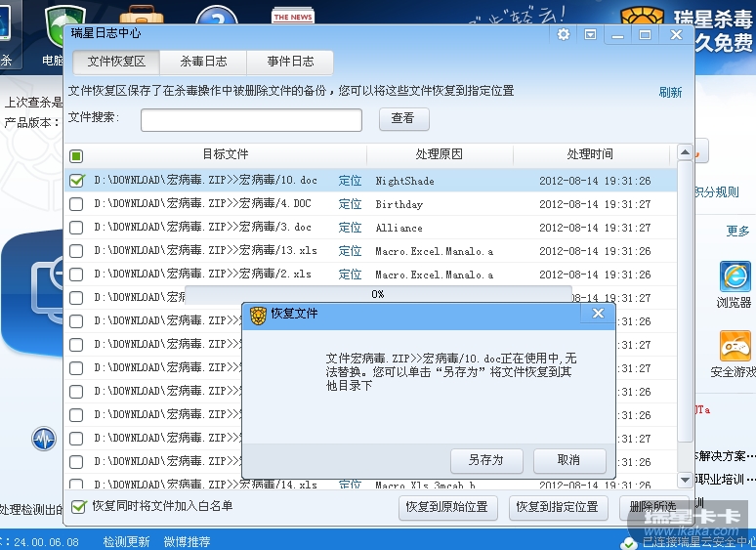The width and height of the screenshot is (756, 550).
Task: Click the lion logo in 恢复文件 dialog
Action: (258, 316)
